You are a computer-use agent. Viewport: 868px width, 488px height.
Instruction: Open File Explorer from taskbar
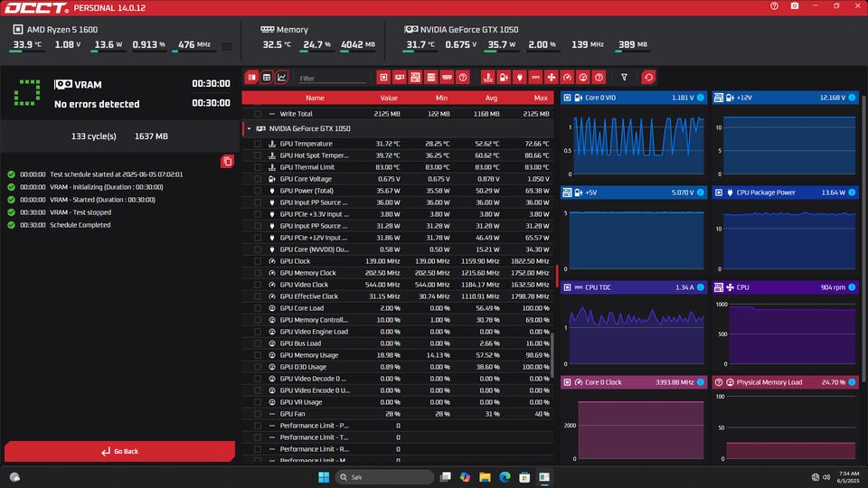485,477
